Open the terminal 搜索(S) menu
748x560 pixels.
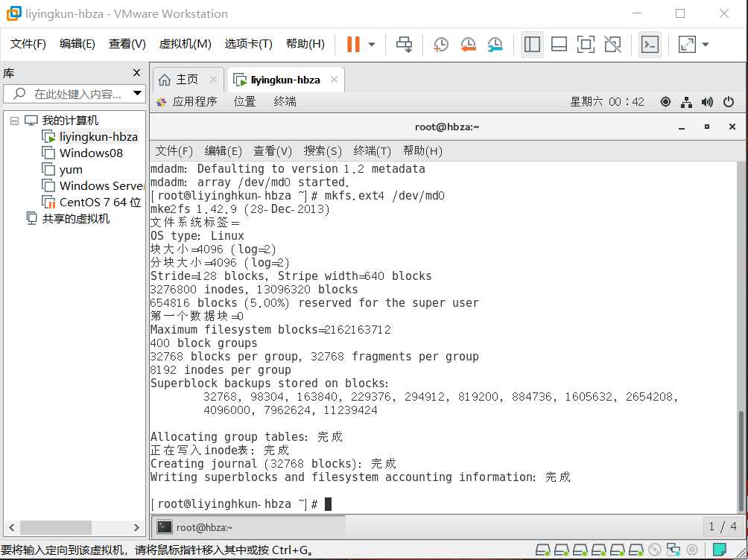(x=323, y=151)
